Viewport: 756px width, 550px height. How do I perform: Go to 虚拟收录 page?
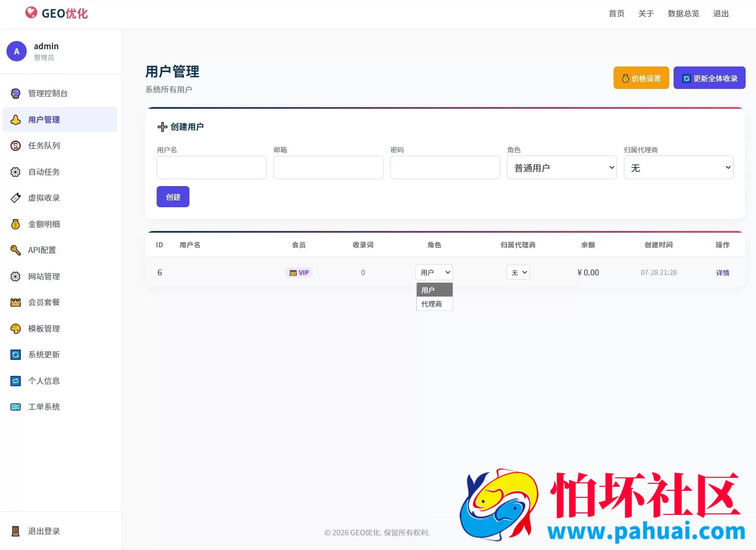[60, 198]
